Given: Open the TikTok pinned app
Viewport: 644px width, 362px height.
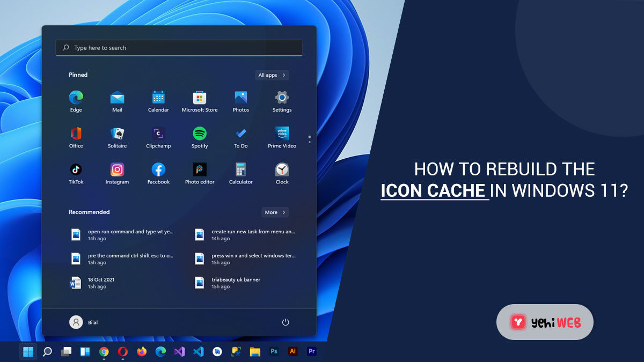Looking at the screenshot, I should [x=76, y=170].
